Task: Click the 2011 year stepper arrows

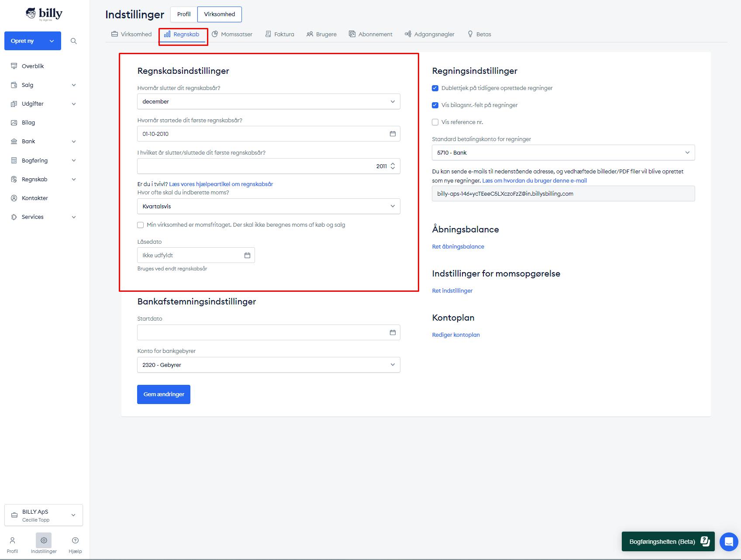Action: (393, 166)
